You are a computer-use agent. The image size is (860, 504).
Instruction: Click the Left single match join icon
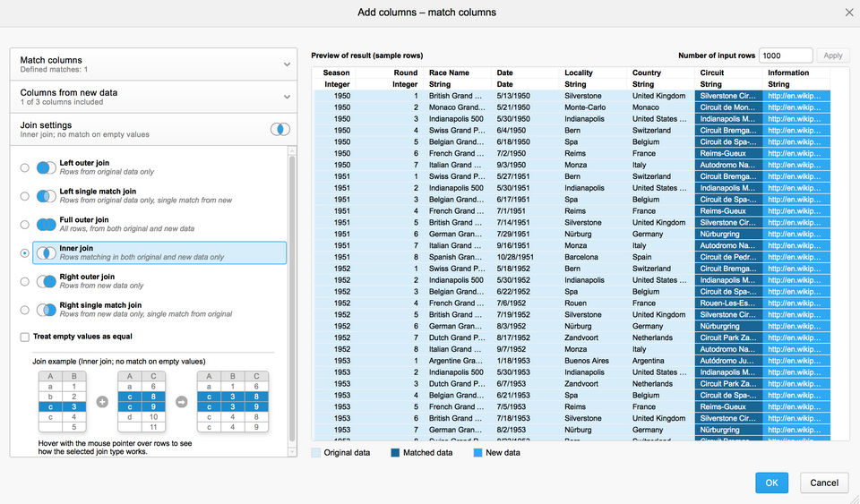[x=46, y=196]
